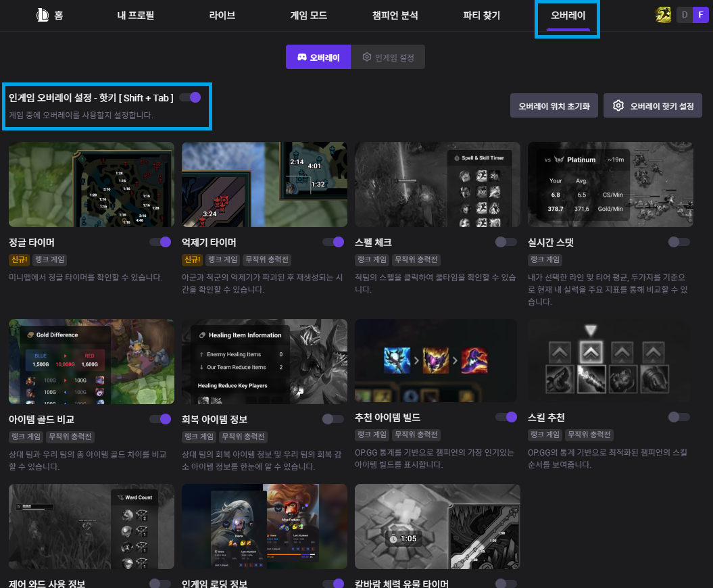
Task: Click 무작위 총력전 tag under 스펠 체크
Action: click(416, 260)
